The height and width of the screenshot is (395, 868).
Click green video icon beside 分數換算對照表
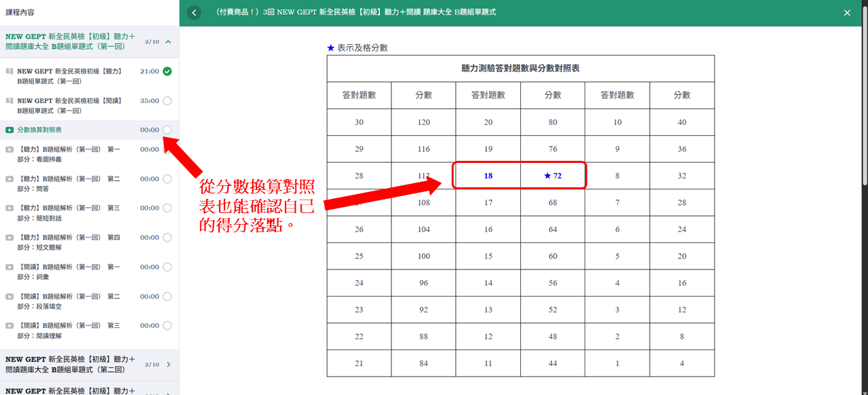[x=9, y=130]
